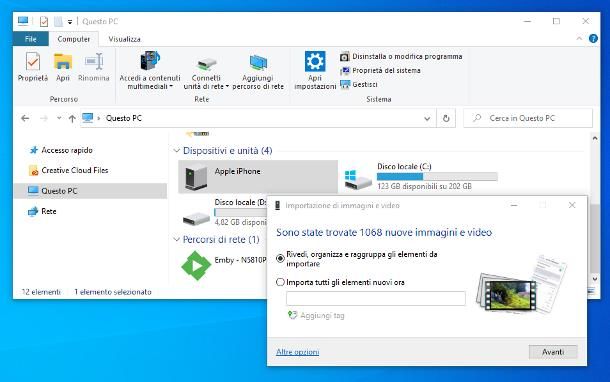Image resolution: width=610 pixels, height=382 pixels.
Task: Open Proprietà del sistema
Action: [x=380, y=70]
